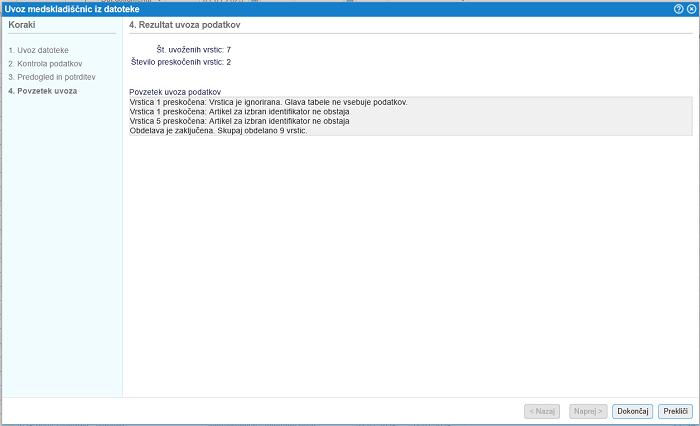Close the import dialog with X icon

(691, 8)
